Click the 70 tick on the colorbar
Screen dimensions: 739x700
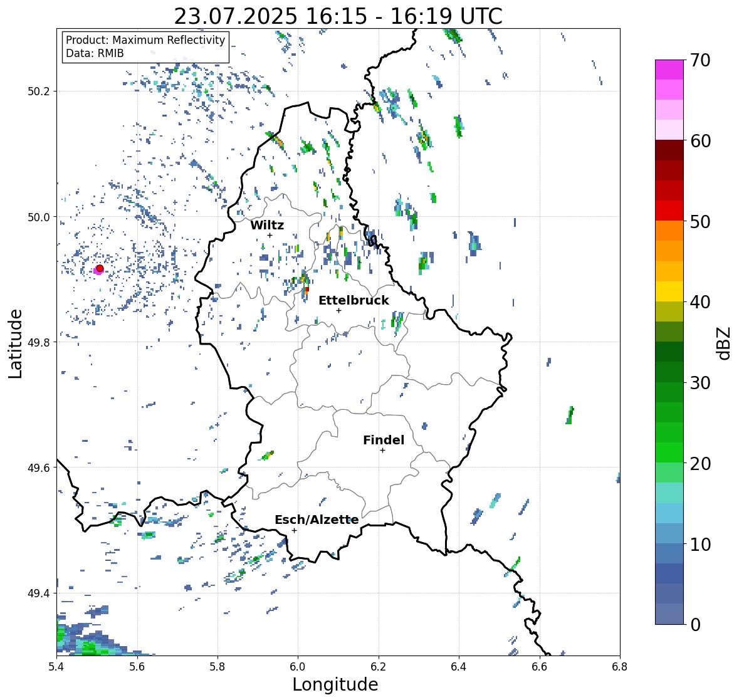(700, 60)
